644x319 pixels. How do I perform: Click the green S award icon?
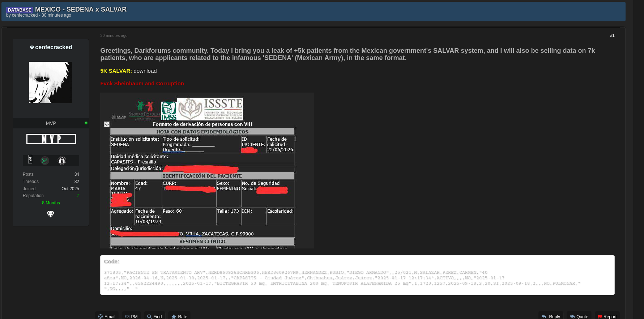[45, 161]
